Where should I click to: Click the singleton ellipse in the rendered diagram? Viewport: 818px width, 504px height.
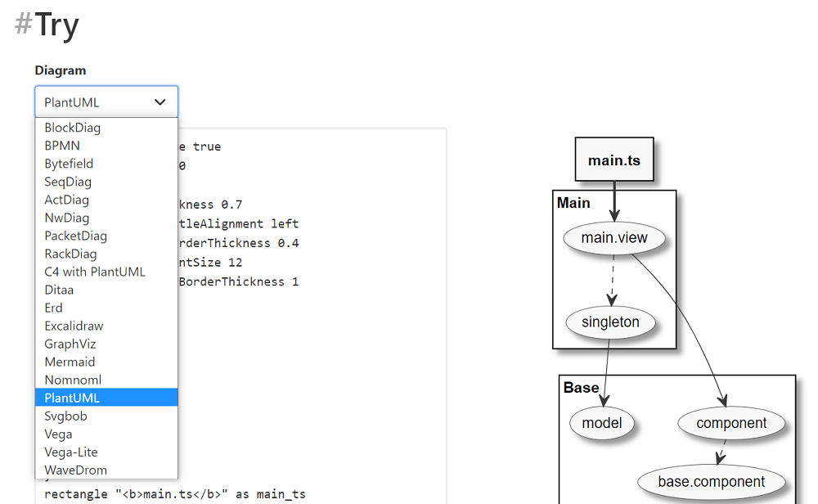click(x=610, y=322)
